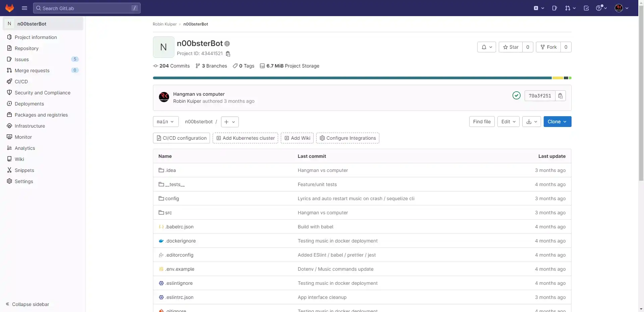
Task: Open the .eslintrc.json file
Action: 179,297
